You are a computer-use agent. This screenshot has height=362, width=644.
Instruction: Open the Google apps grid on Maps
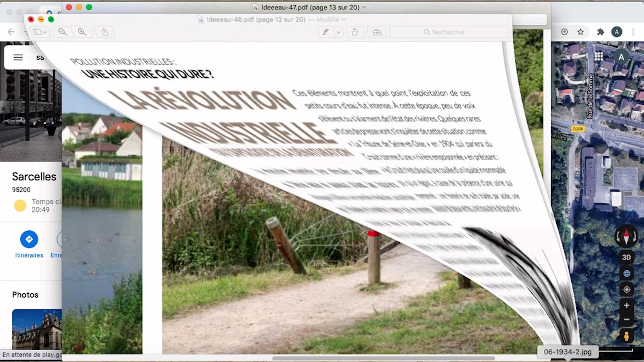pos(599,56)
